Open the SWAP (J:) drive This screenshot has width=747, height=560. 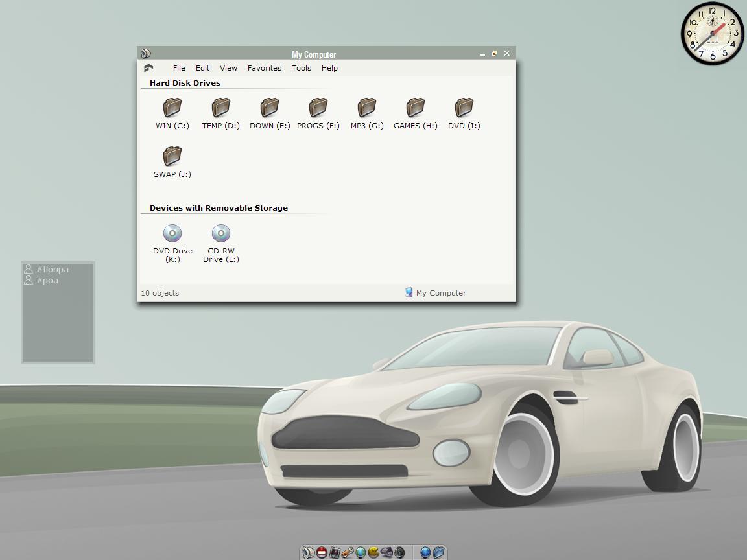tap(172, 156)
